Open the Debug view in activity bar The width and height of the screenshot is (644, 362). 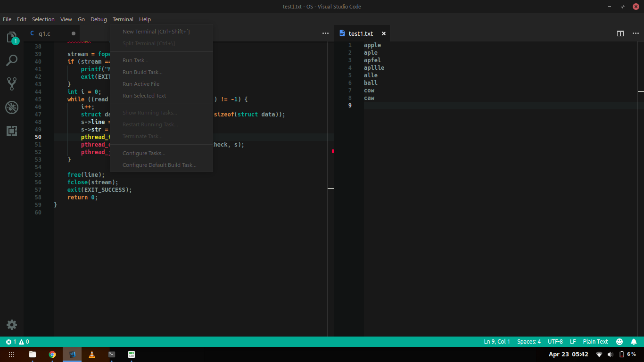(x=12, y=107)
